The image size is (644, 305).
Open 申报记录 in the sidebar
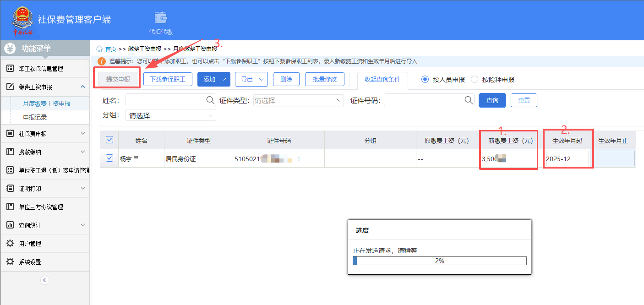pos(35,117)
